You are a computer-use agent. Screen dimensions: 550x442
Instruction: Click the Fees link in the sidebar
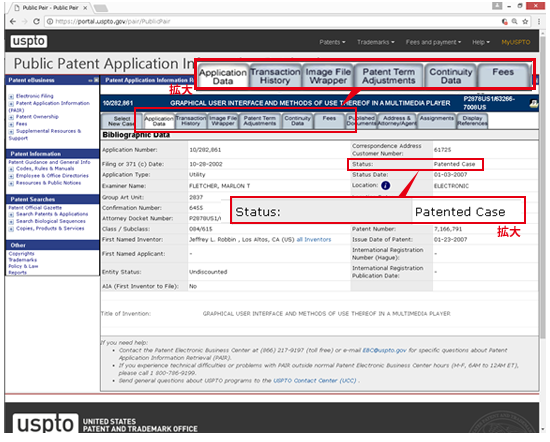pos(21,124)
